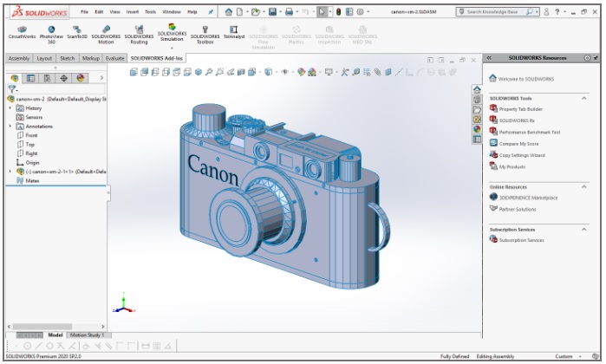Launch the CircuitWorks add-in
606x364 pixels.
click(22, 32)
